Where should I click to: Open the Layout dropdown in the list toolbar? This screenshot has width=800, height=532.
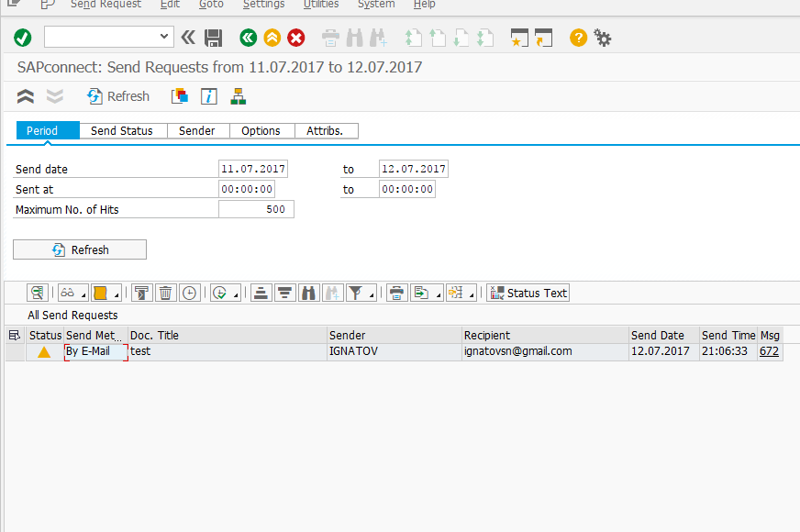click(461, 293)
